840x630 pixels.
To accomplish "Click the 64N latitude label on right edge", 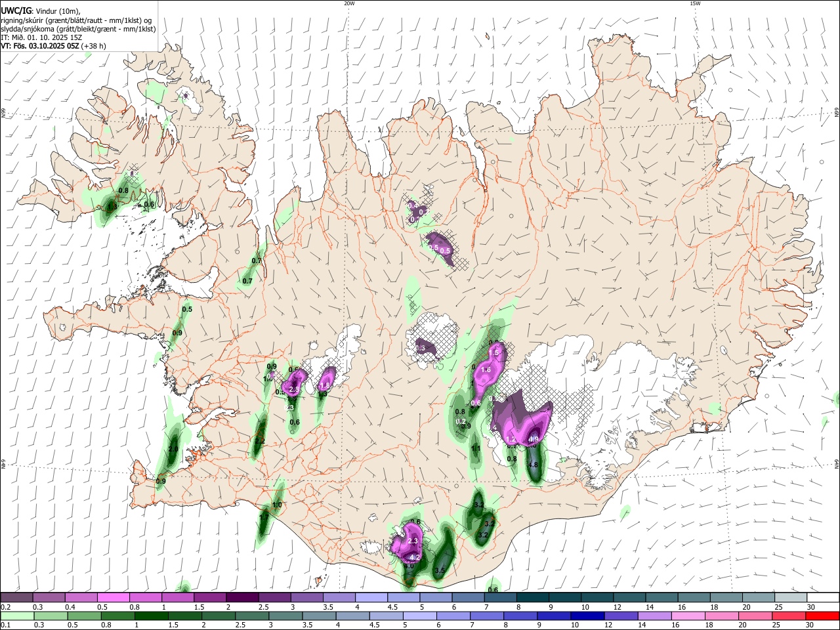I will (x=837, y=463).
